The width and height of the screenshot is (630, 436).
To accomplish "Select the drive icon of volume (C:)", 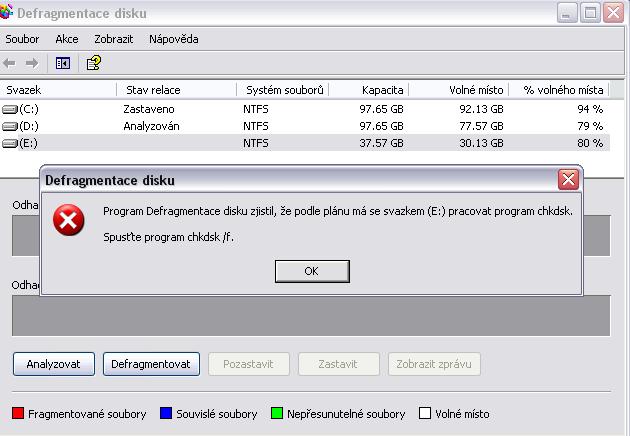I will [x=10, y=109].
